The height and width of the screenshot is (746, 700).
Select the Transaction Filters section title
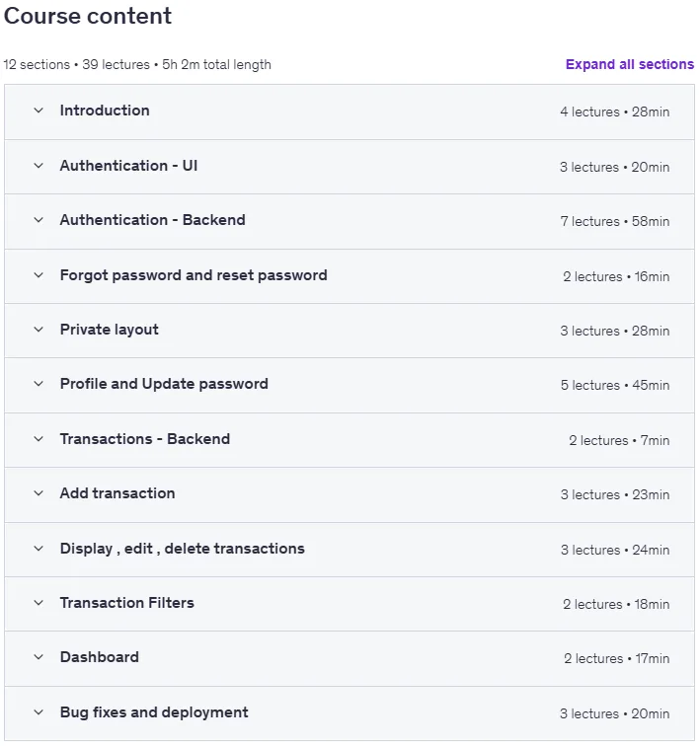[x=127, y=603]
